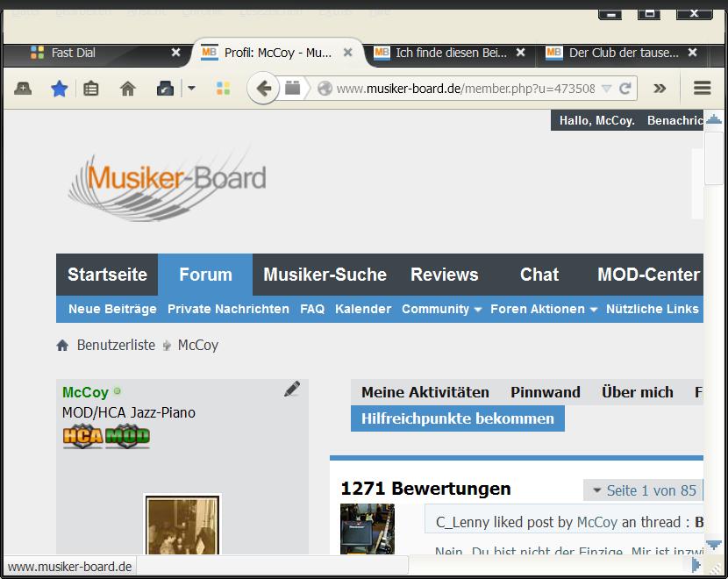The height and width of the screenshot is (579, 728).
Task: Click the '1271 Bewertungen' heading
Action: [425, 489]
